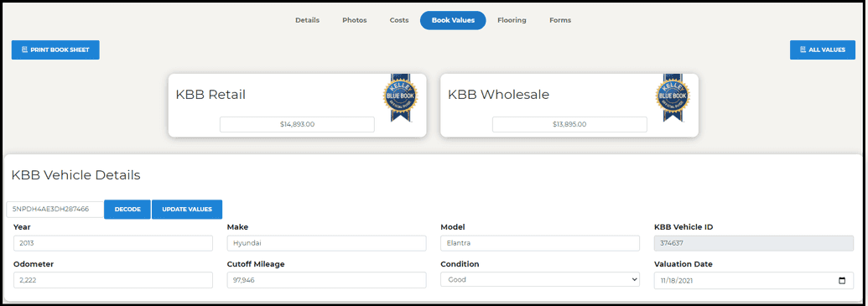868x306 pixels.
Task: Click the KBB Retail value field $14,893.00
Action: point(297,125)
